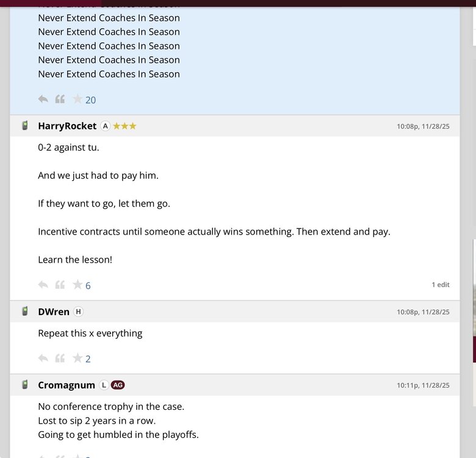Click the H badge next to DWren
This screenshot has height=458, width=476.
point(78,311)
